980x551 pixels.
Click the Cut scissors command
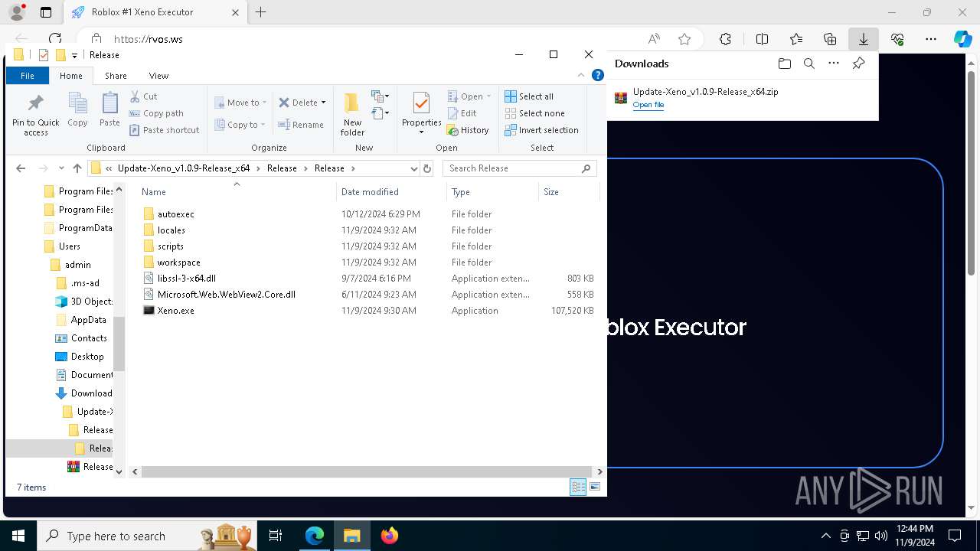[144, 96]
